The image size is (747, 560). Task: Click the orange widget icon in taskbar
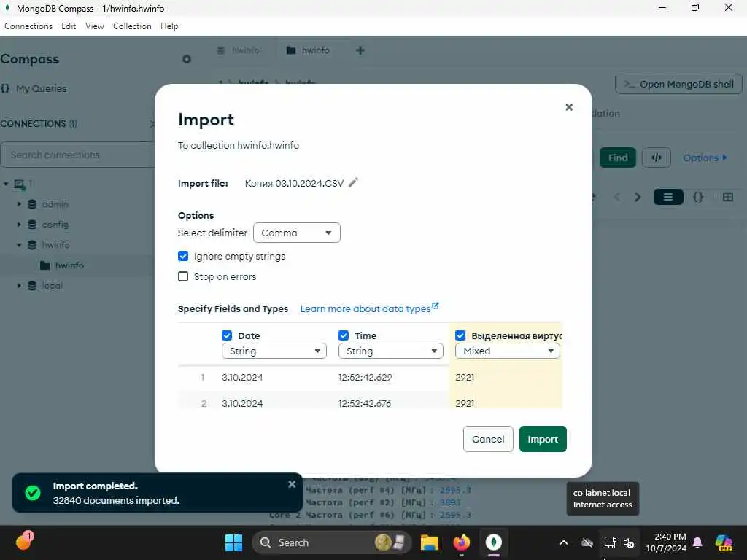pos(24,541)
